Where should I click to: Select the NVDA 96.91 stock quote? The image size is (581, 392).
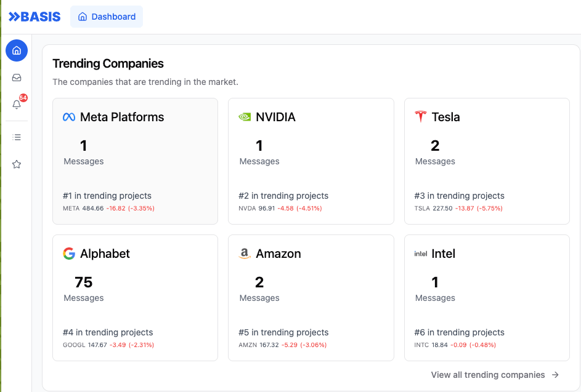click(x=280, y=209)
